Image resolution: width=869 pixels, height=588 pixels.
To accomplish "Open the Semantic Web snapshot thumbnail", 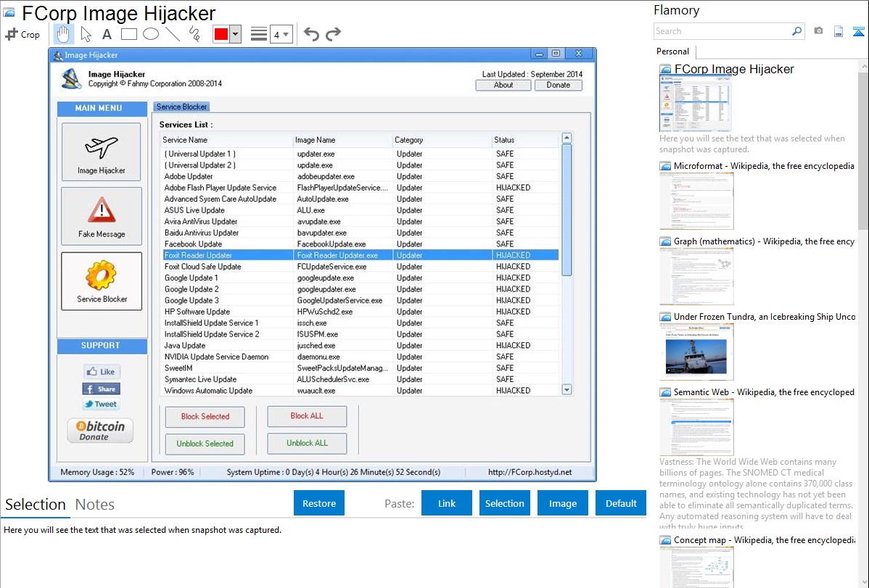I will [696, 427].
